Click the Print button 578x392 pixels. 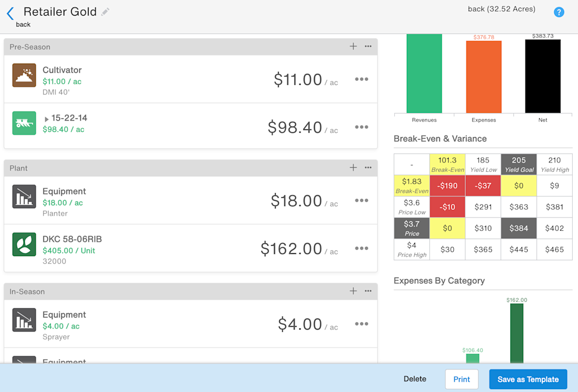461,379
